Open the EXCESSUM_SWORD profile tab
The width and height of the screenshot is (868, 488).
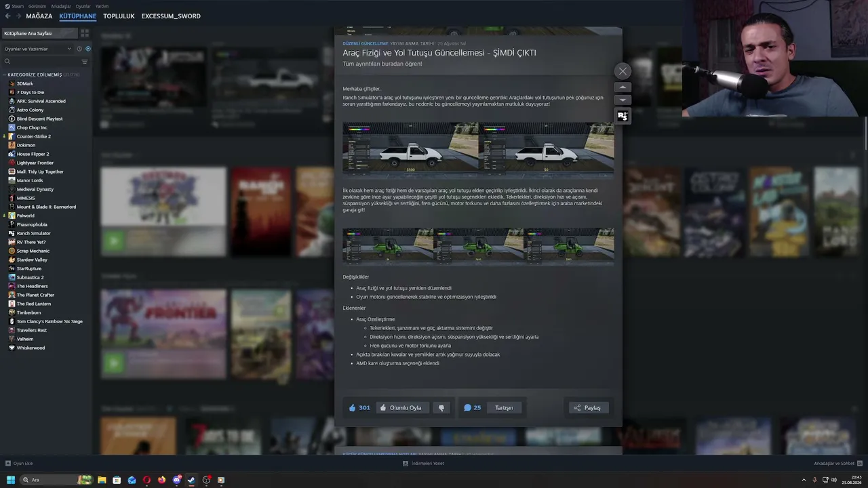coord(171,16)
